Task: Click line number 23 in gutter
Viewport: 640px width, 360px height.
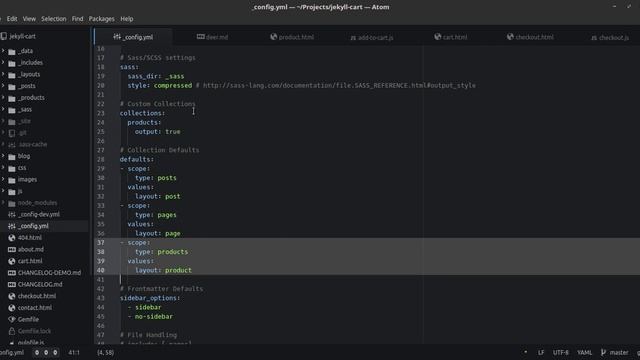Action: click(x=101, y=113)
